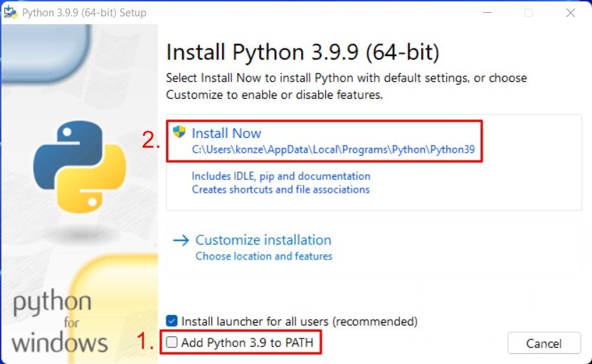
Task: Click the 'Install Python 3.9.9 (64-bit)' heading
Action: pyautogui.click(x=302, y=52)
